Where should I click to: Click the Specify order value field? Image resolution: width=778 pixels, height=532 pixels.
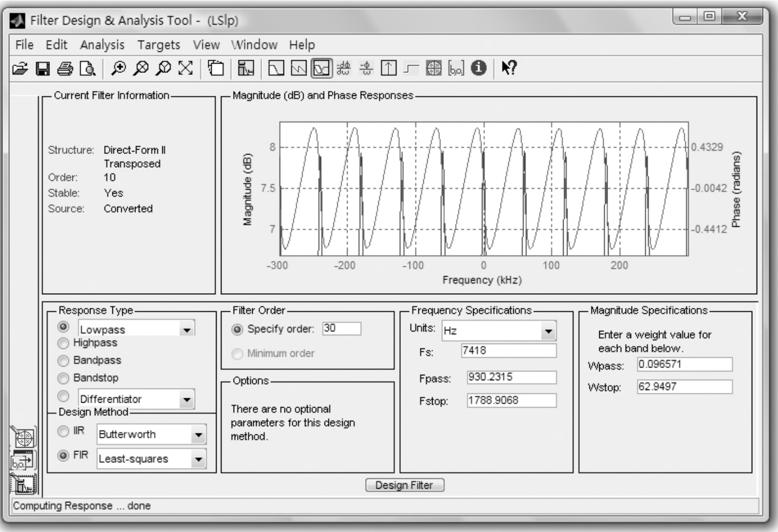point(342,329)
